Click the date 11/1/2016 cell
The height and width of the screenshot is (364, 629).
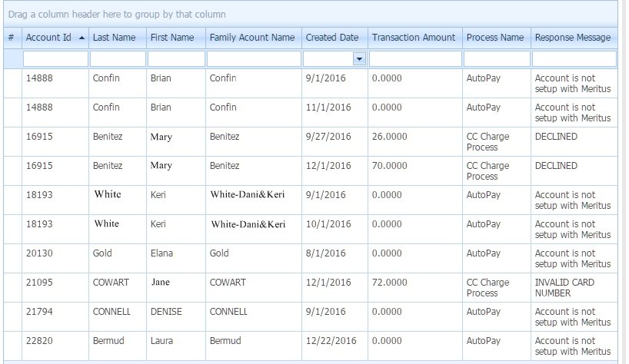tap(334, 113)
